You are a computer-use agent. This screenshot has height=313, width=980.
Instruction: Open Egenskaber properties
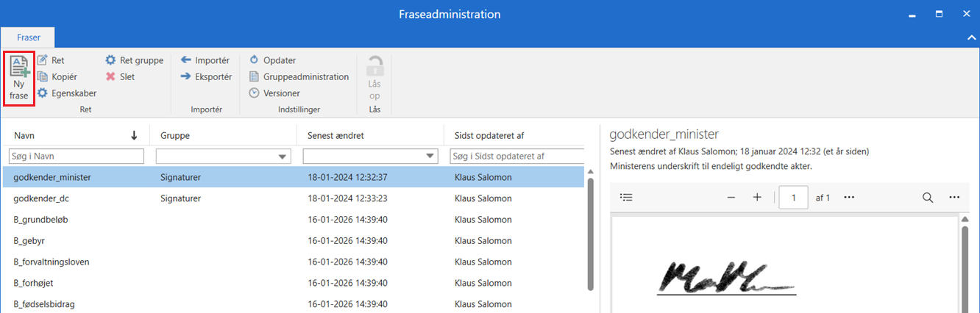coord(67,93)
